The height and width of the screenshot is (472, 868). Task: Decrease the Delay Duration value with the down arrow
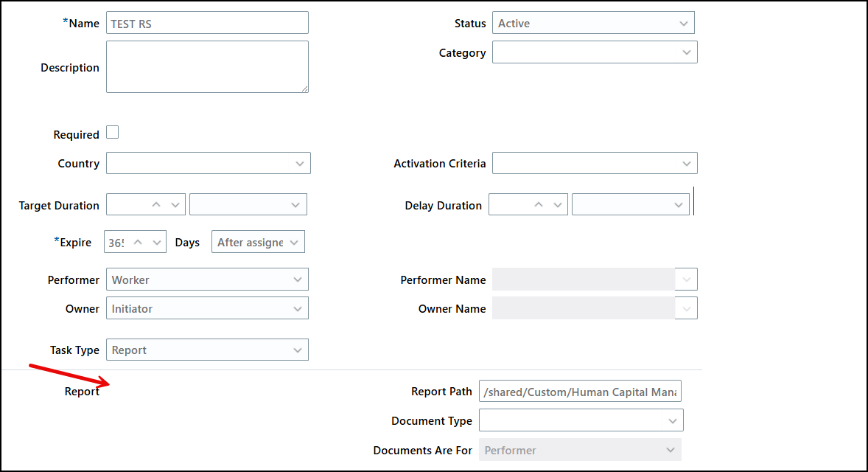[x=558, y=205]
